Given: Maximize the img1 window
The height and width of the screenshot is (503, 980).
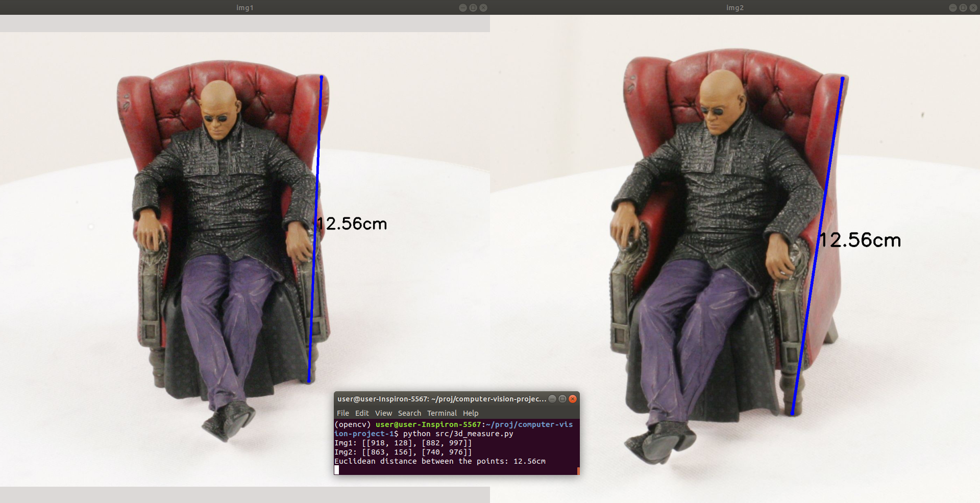Looking at the screenshot, I should [x=473, y=8].
